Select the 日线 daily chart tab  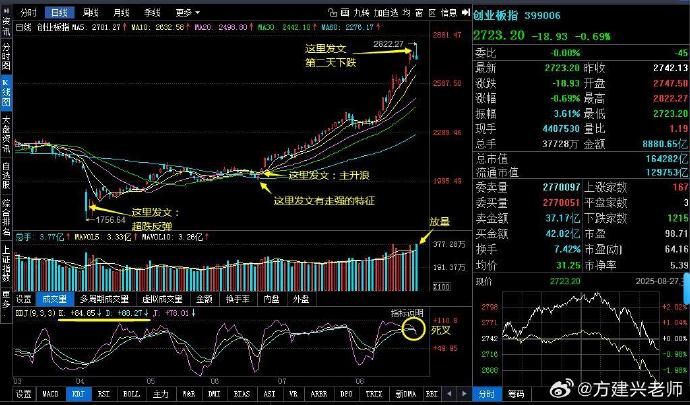pyautogui.click(x=59, y=12)
